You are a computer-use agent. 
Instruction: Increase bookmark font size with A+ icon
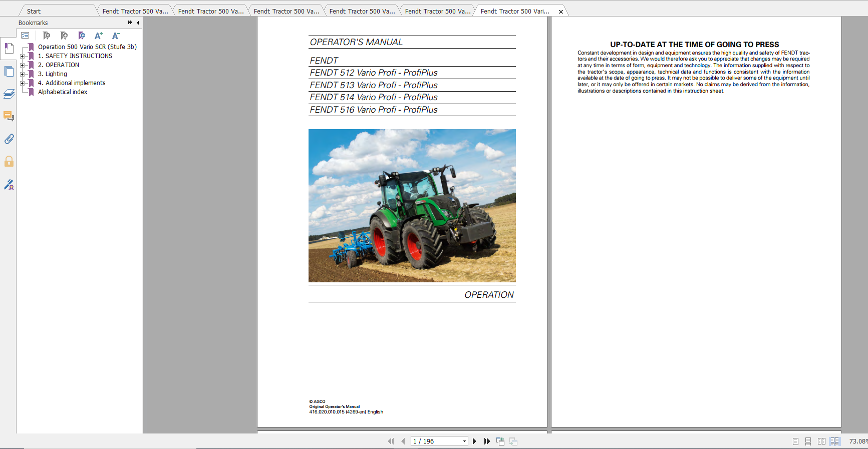click(99, 36)
